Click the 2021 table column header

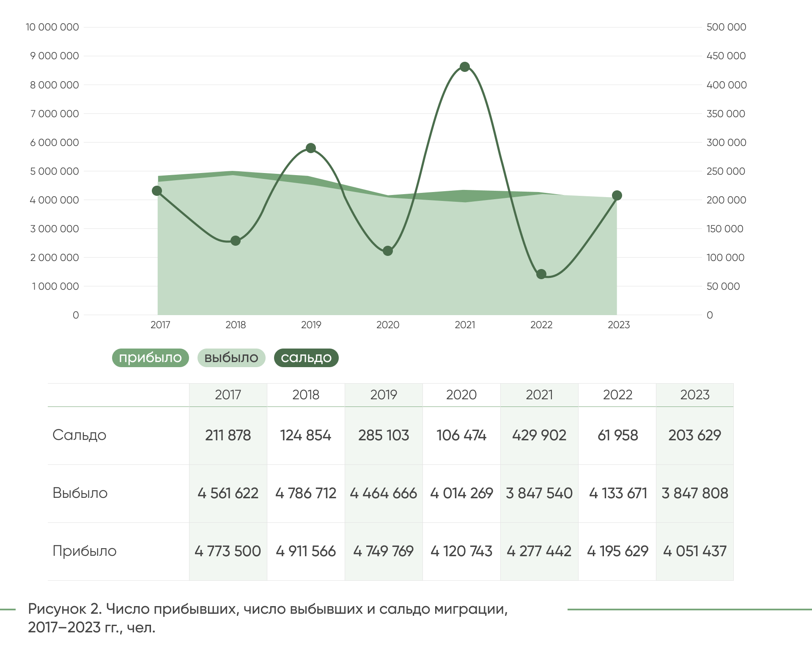[539, 395]
